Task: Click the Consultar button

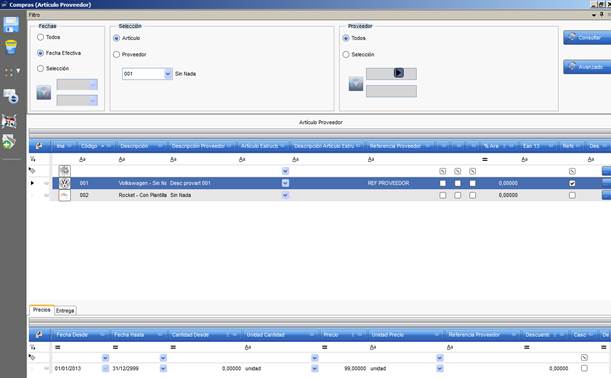Action: [x=587, y=37]
